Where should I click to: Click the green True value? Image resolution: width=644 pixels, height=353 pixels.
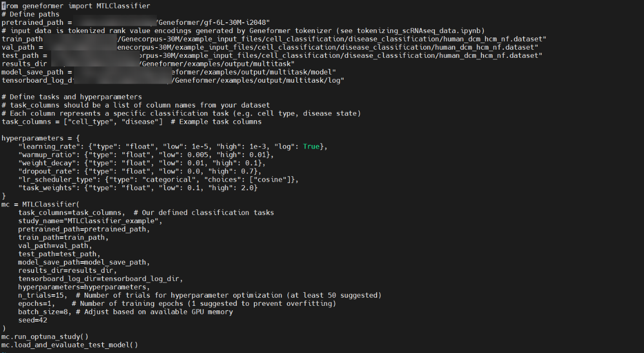(311, 147)
